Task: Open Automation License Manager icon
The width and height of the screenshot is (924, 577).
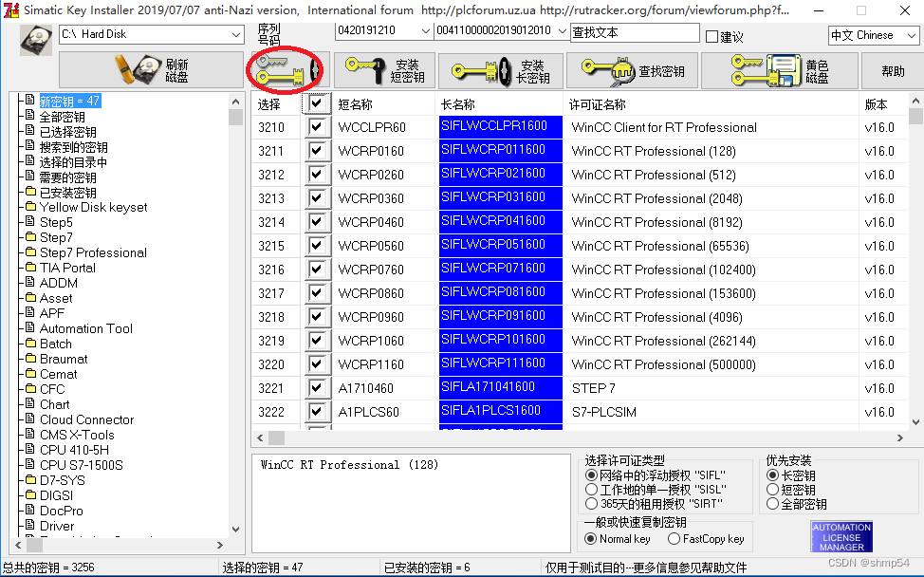Action: [841, 536]
